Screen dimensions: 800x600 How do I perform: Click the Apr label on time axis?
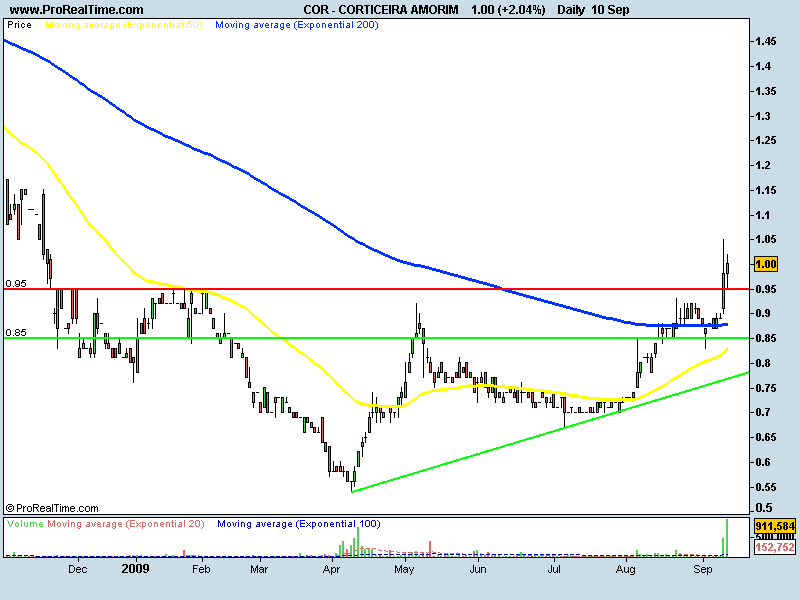(x=332, y=569)
